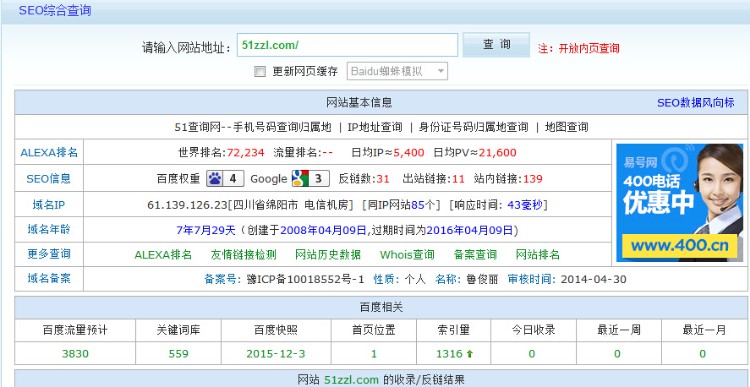Image resolution: width=750 pixels, height=387 pixels.
Task: Focus the website address input field
Action: pyautogui.click(x=347, y=45)
